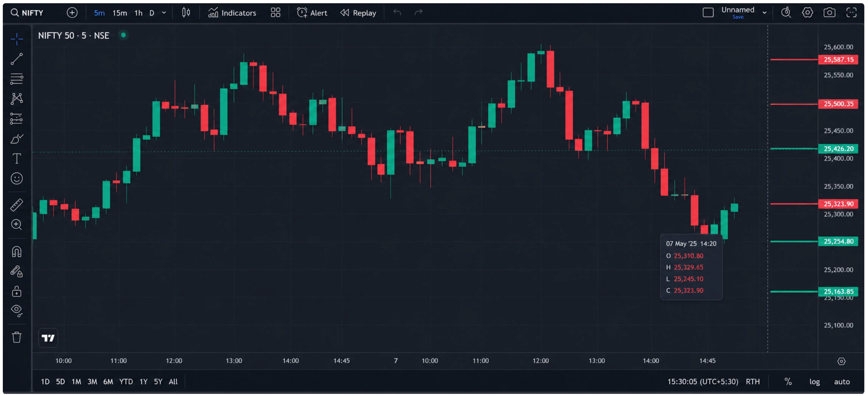The width and height of the screenshot is (868, 396).
Task: Toggle magnet mode snapping
Action: pos(16,252)
